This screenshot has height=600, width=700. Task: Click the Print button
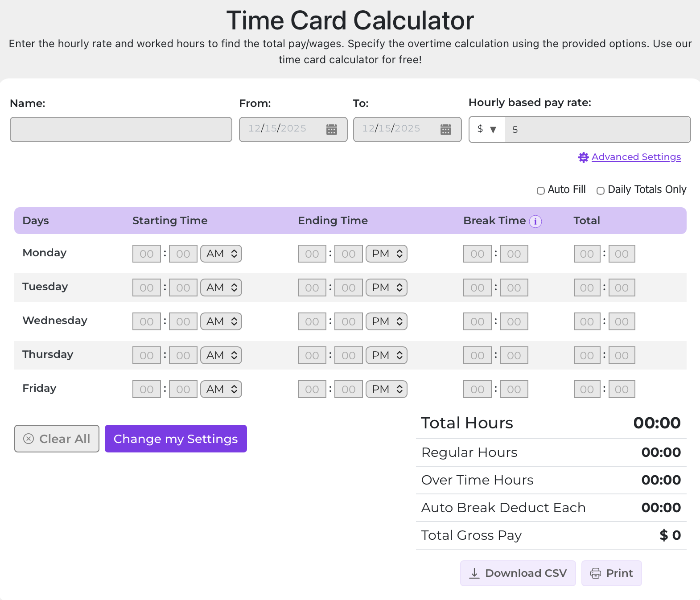pyautogui.click(x=611, y=573)
